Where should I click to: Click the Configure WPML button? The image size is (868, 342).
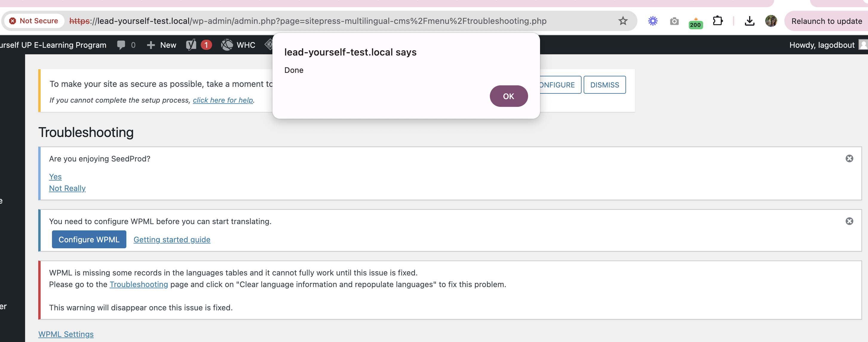point(89,239)
